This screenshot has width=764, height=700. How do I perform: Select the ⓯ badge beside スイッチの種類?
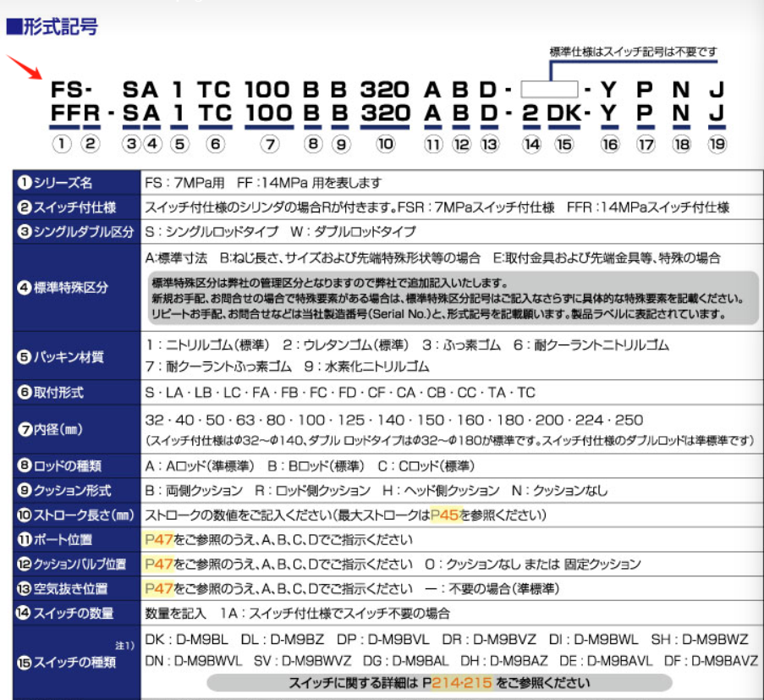pos(26,663)
